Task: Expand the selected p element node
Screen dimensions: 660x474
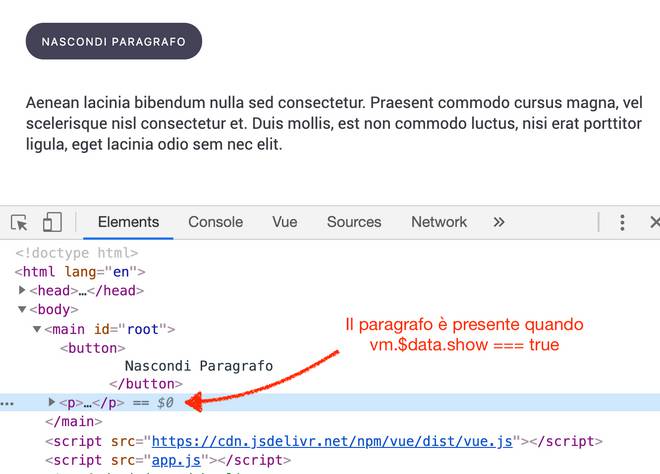Action: [52, 403]
